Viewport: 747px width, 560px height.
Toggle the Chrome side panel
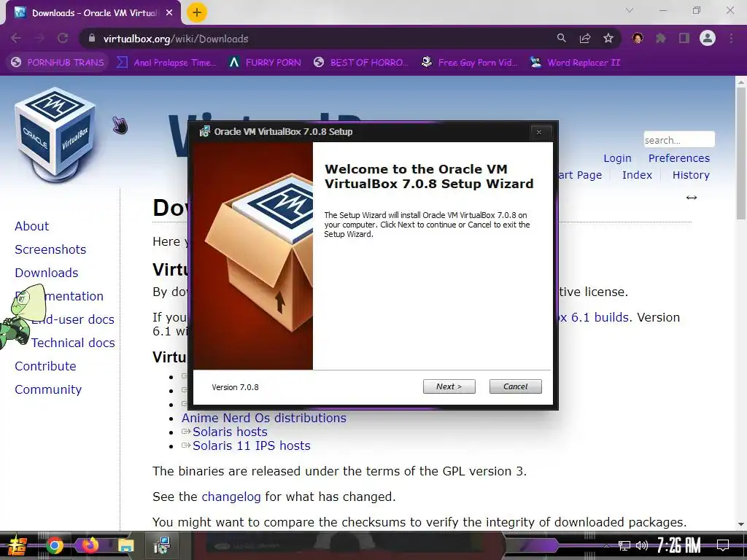(684, 38)
